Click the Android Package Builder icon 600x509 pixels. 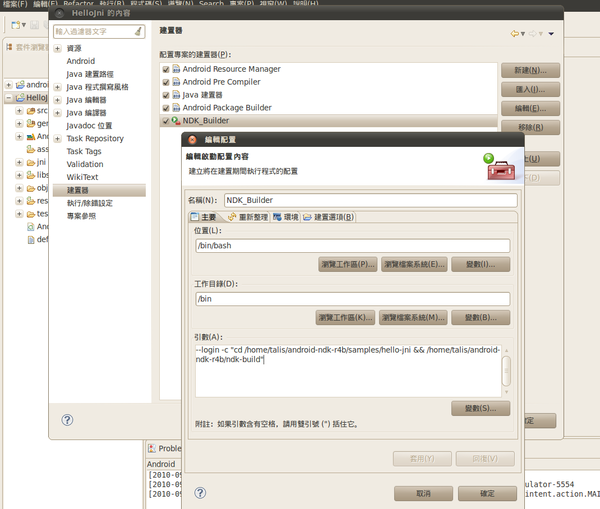point(176,108)
